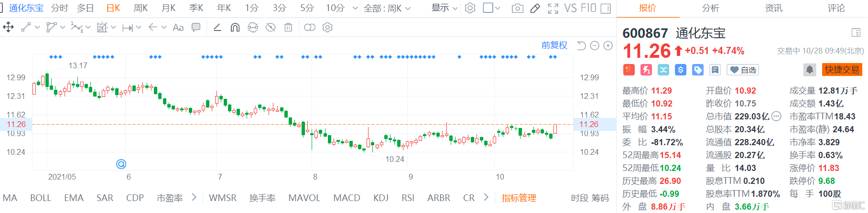Viewport: 868px width, 213px height.
Task: Expand the arrow annotation tool options
Action: pos(164,28)
